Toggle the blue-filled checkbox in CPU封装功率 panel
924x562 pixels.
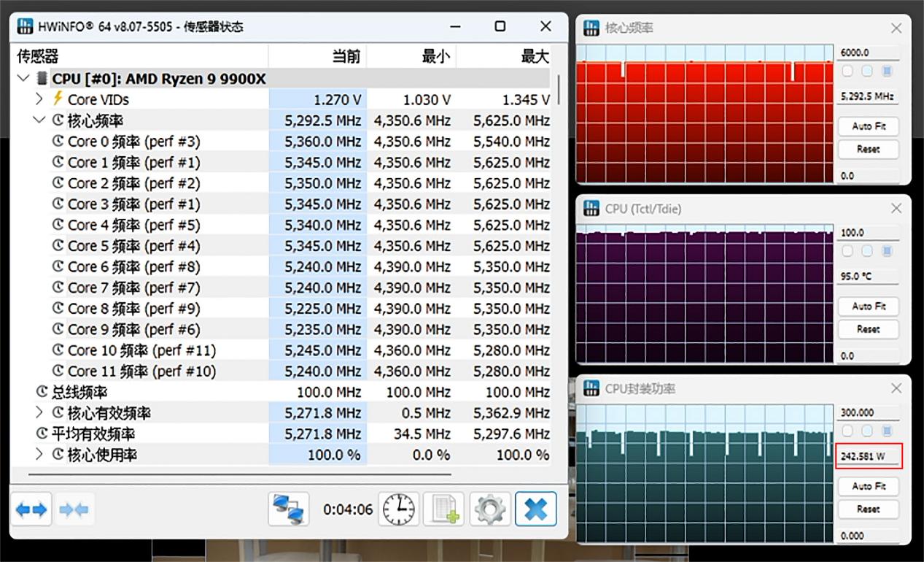point(887,431)
